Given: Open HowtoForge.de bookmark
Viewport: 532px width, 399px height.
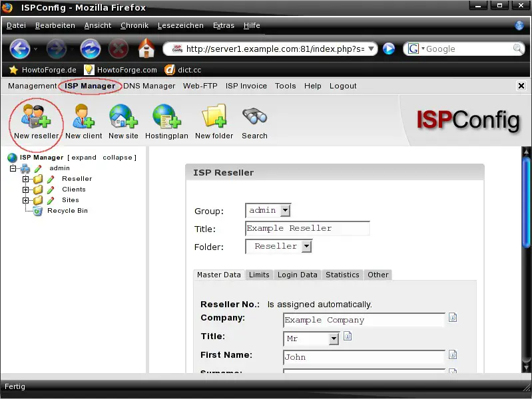Looking at the screenshot, I should point(43,70).
